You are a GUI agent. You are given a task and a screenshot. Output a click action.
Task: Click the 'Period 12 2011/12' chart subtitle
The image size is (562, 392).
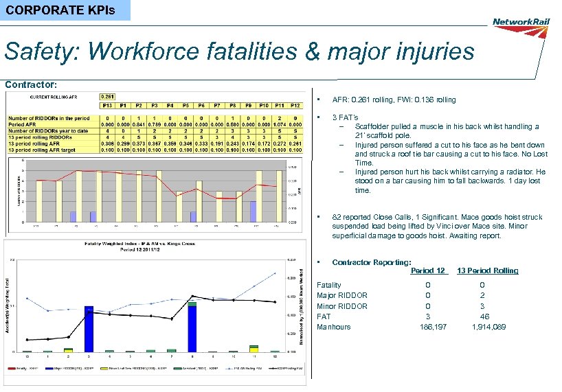pyautogui.click(x=139, y=249)
